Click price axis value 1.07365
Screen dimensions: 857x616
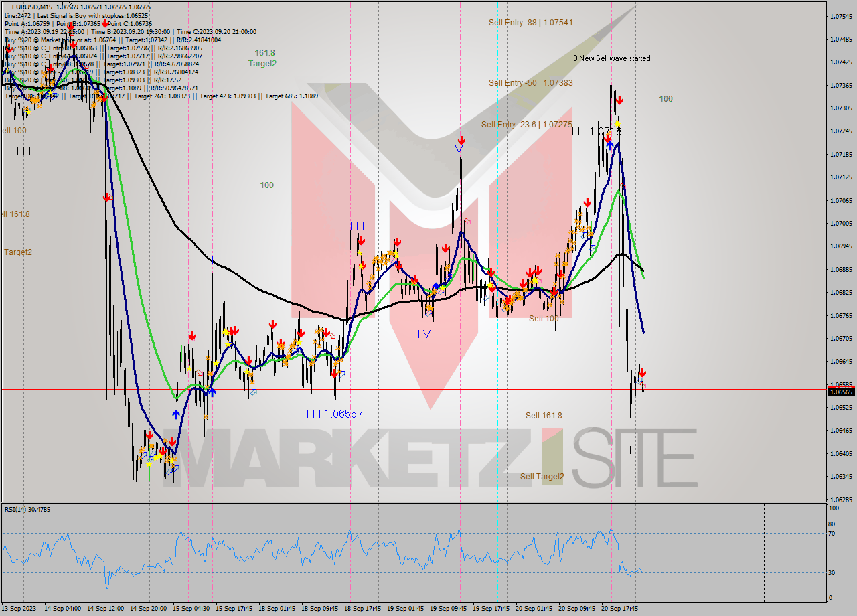841,85
